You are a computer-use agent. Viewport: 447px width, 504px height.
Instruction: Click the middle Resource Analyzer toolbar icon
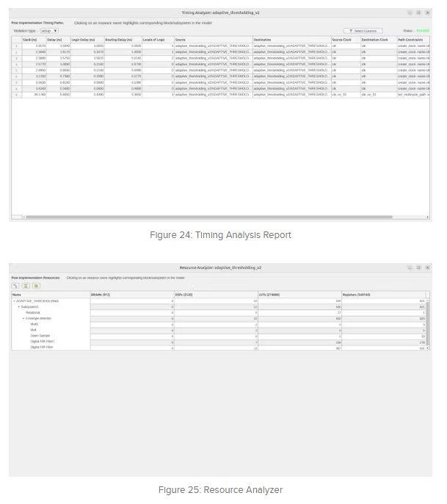26,286
